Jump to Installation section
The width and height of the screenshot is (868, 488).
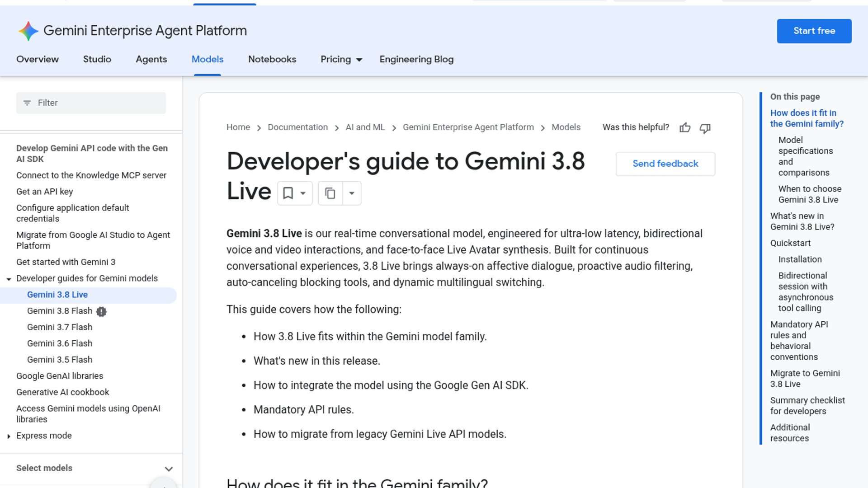(800, 259)
